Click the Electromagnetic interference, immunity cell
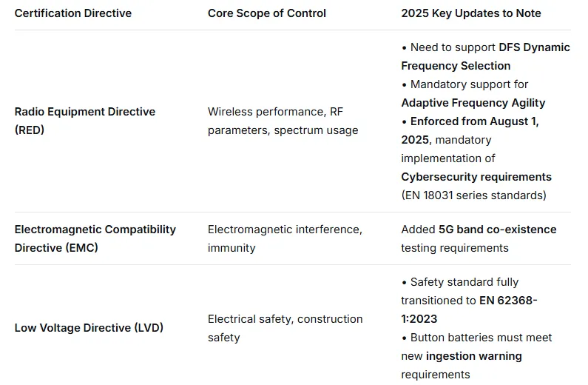588x385 pixels. pos(285,238)
